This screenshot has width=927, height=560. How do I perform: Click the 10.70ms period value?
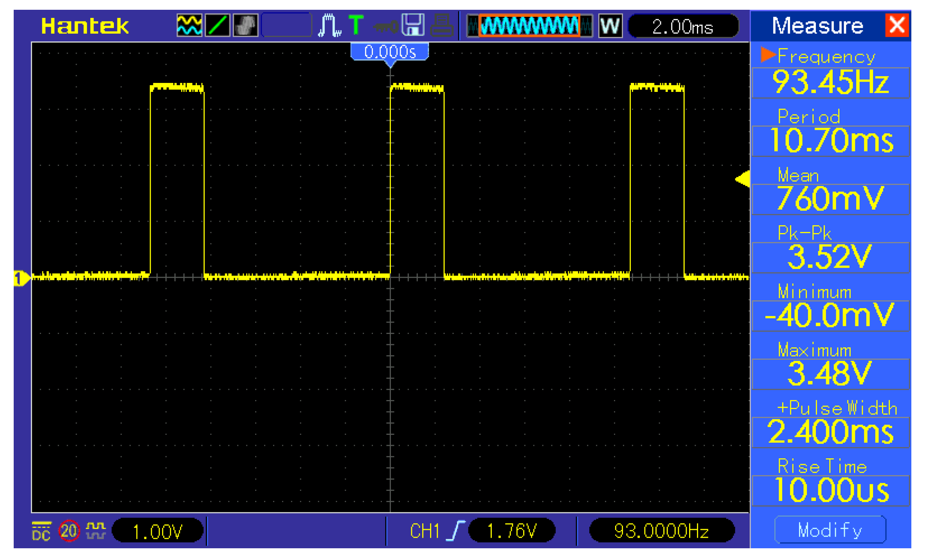(831, 141)
